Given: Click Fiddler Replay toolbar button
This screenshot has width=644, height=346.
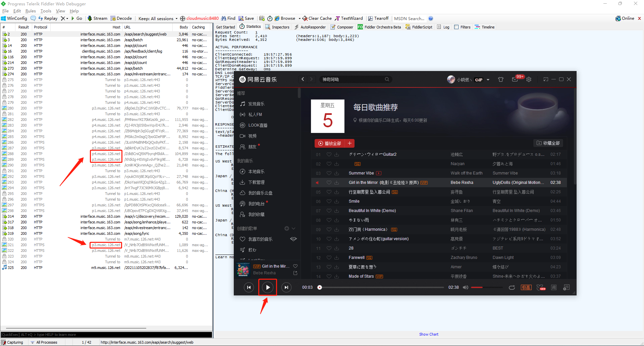Looking at the screenshot, I should [48, 18].
